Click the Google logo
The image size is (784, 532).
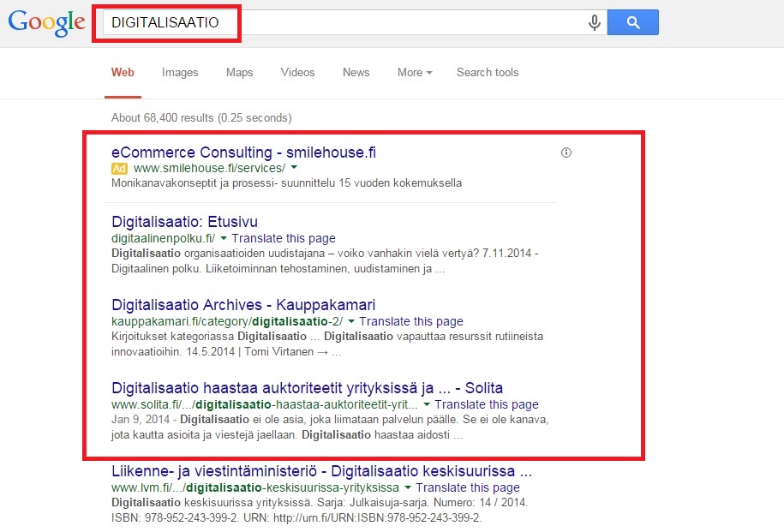click(46, 23)
